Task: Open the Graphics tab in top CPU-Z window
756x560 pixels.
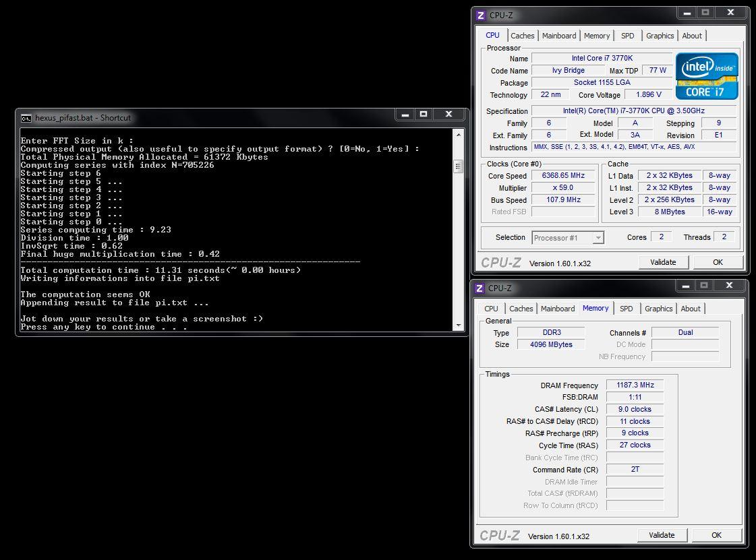Action: pyautogui.click(x=660, y=36)
